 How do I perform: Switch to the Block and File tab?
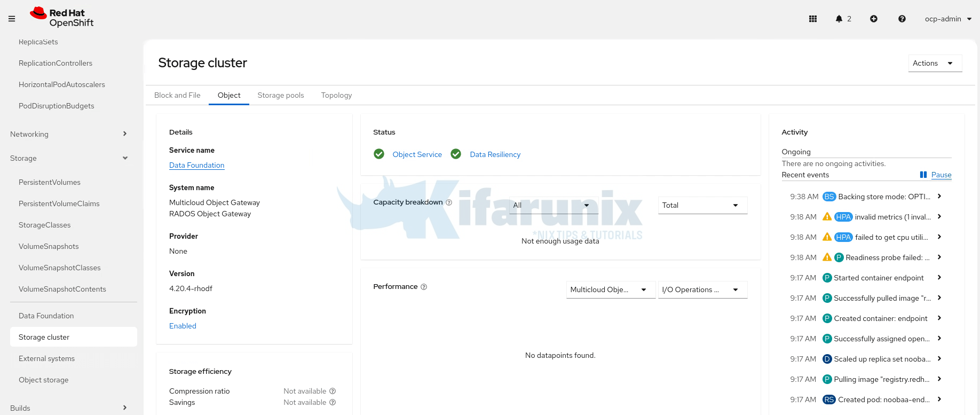177,95
